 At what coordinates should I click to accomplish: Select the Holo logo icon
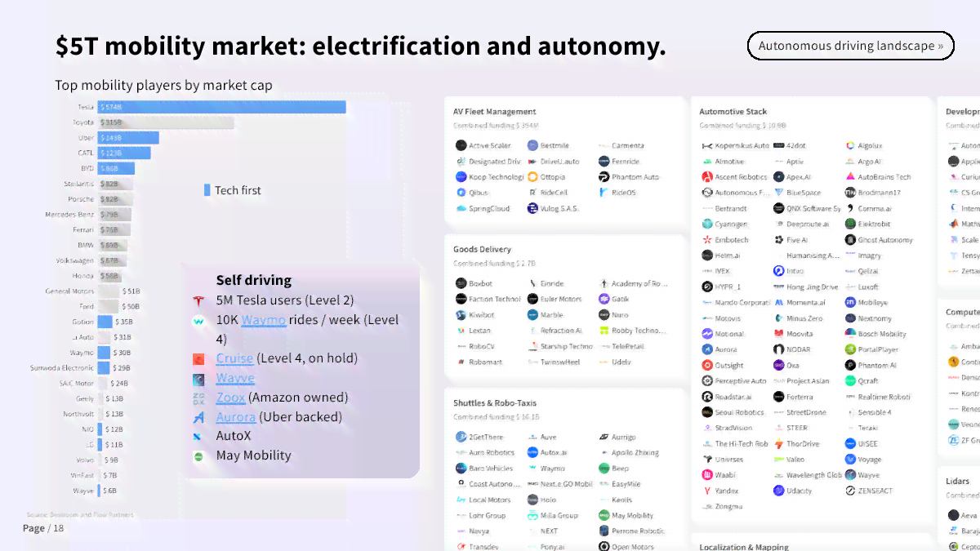tap(532, 500)
